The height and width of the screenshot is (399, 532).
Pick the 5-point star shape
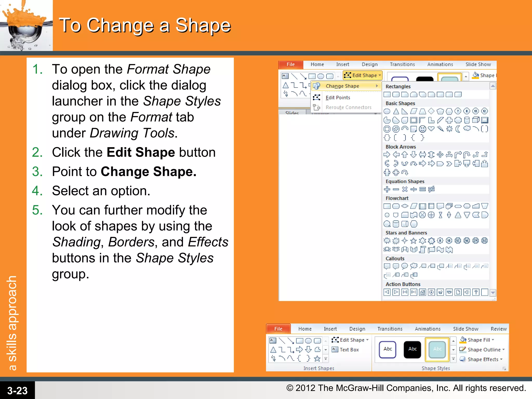[x=414, y=241]
